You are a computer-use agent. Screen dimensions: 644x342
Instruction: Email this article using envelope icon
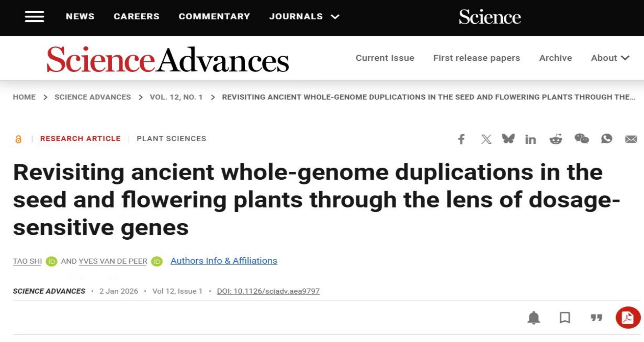pyautogui.click(x=631, y=139)
